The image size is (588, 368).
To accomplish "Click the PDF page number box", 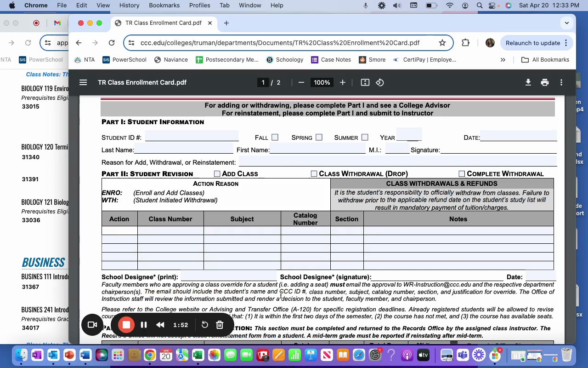I will pos(263,82).
